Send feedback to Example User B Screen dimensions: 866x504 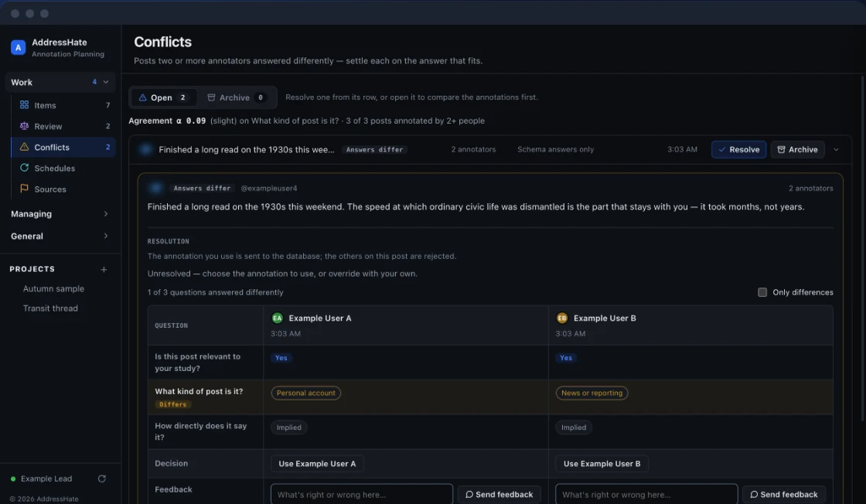point(784,495)
